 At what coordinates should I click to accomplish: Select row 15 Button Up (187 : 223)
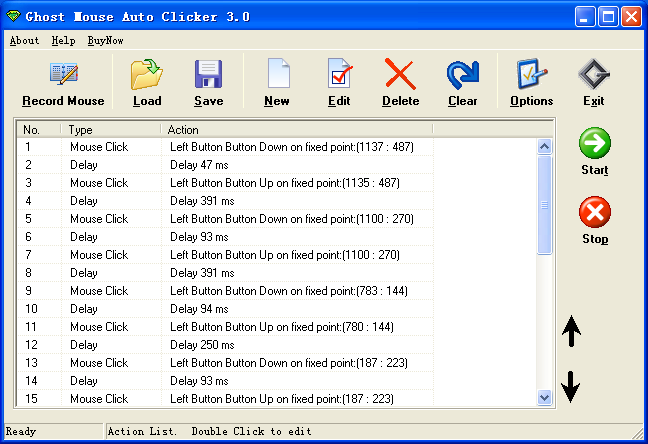click(225, 399)
